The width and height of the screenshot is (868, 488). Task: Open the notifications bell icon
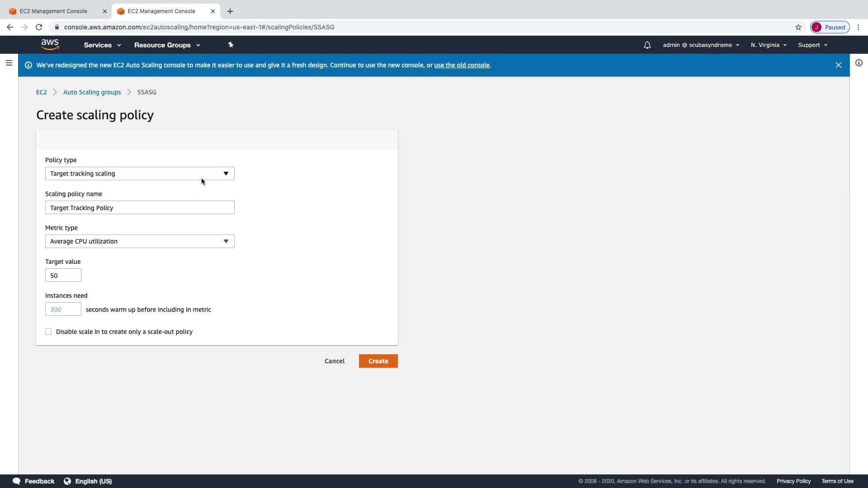[x=647, y=45]
